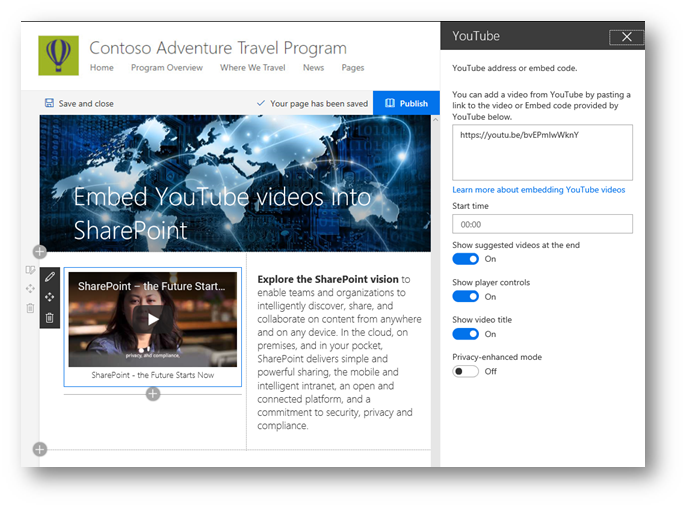Click the page scrollbar up arrow

pos(436,120)
